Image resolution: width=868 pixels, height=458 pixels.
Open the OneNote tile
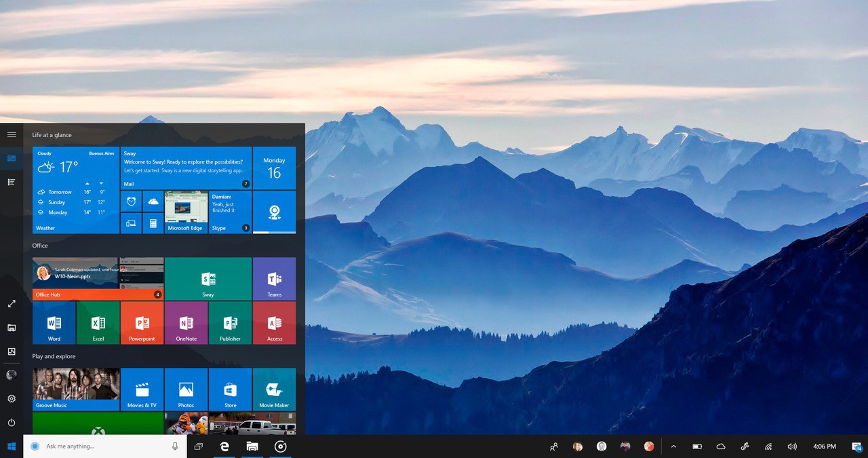[x=186, y=323]
